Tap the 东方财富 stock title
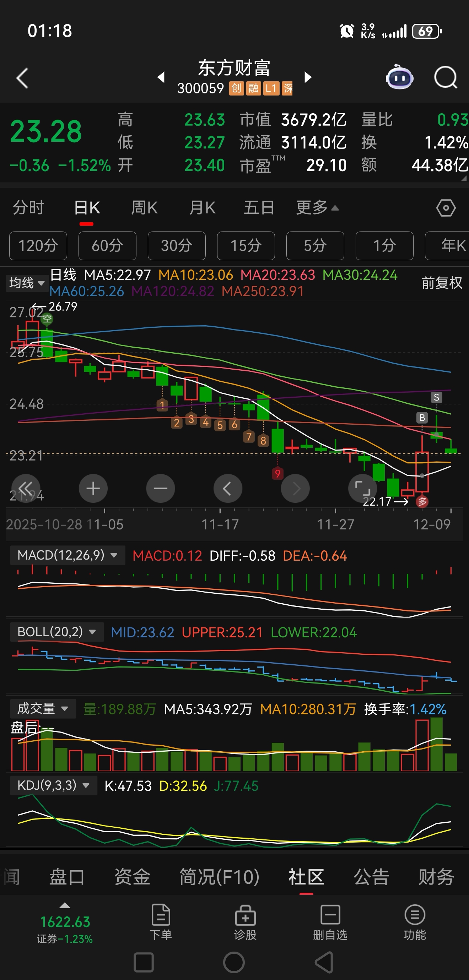 click(x=234, y=69)
